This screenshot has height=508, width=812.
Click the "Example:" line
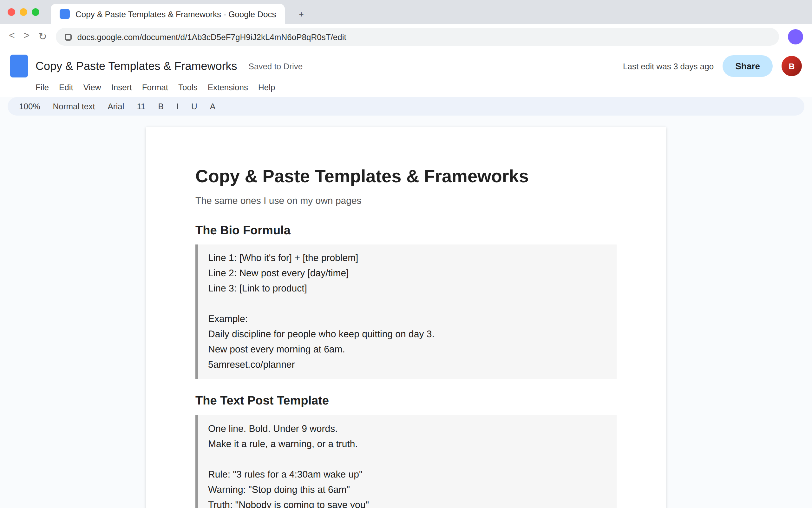pyautogui.click(x=227, y=319)
